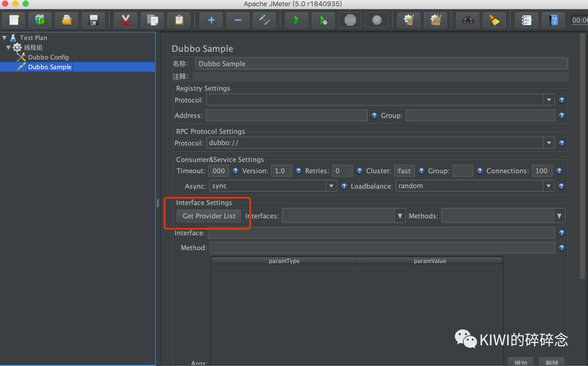Click the Open file folder icon
Image resolution: width=588 pixels, height=366 pixels.
[67, 20]
